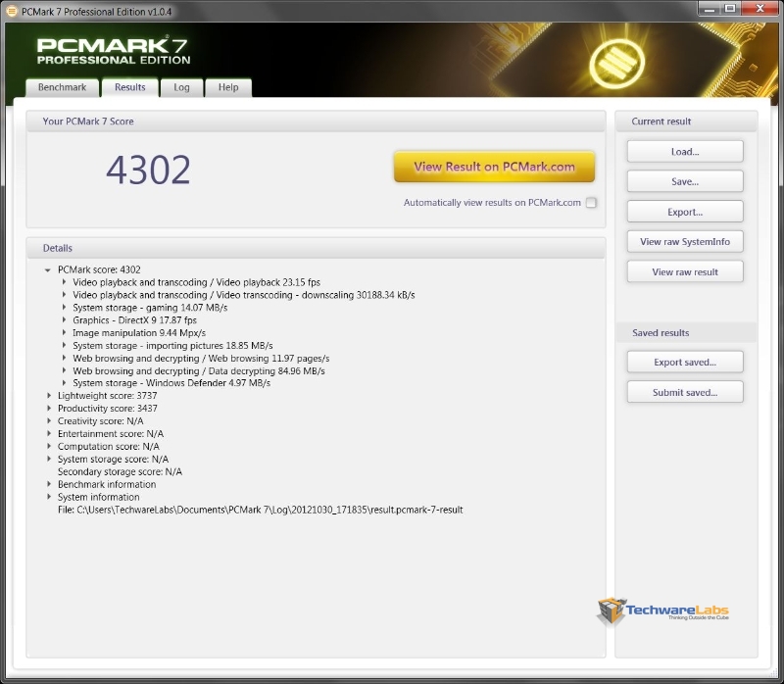Open the Log tab
This screenshot has width=784, height=684.
pos(181,87)
